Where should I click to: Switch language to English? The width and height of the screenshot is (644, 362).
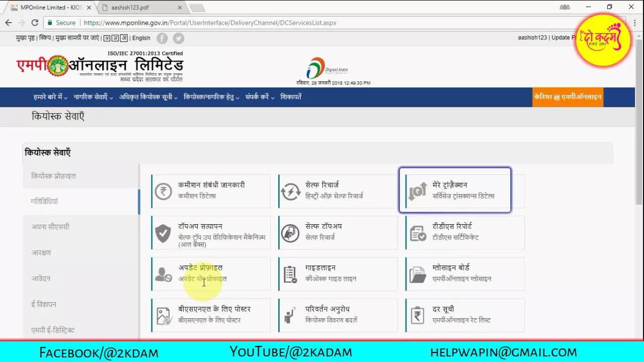(x=141, y=38)
